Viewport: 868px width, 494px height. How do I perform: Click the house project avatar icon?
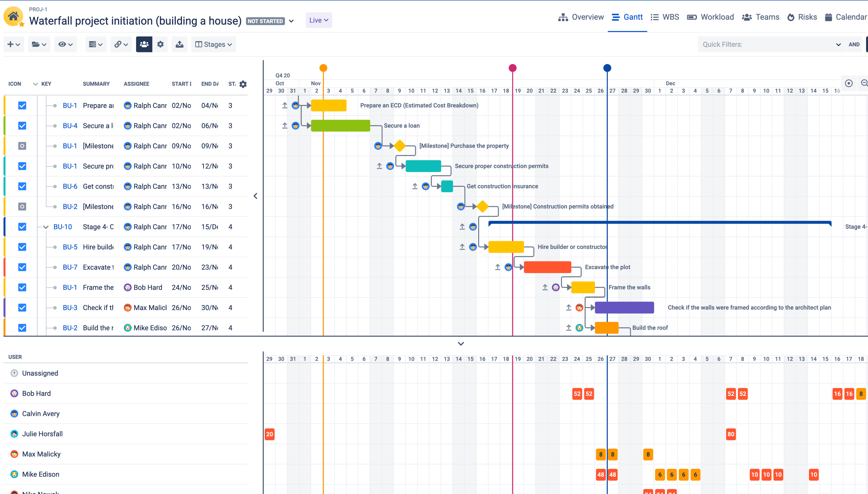pyautogui.click(x=13, y=16)
